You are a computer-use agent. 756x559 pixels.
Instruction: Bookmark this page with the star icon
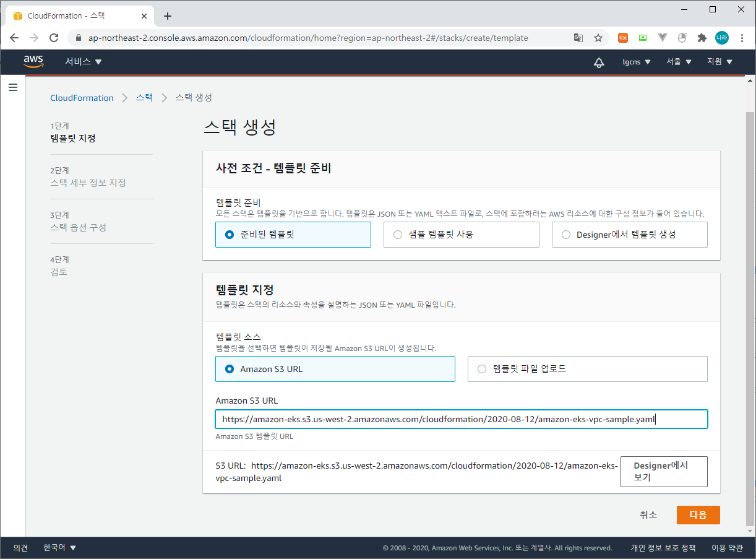click(598, 38)
